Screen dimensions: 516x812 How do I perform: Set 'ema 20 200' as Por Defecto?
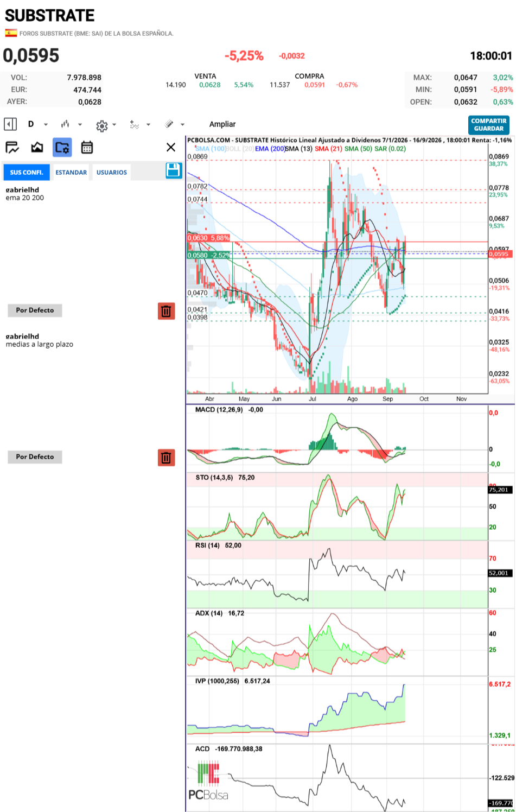pyautogui.click(x=35, y=310)
